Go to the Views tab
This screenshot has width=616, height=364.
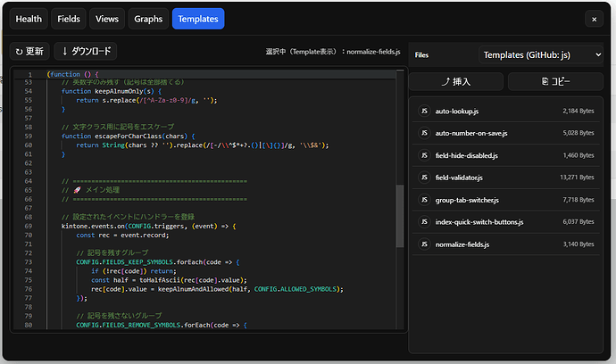[x=107, y=19]
